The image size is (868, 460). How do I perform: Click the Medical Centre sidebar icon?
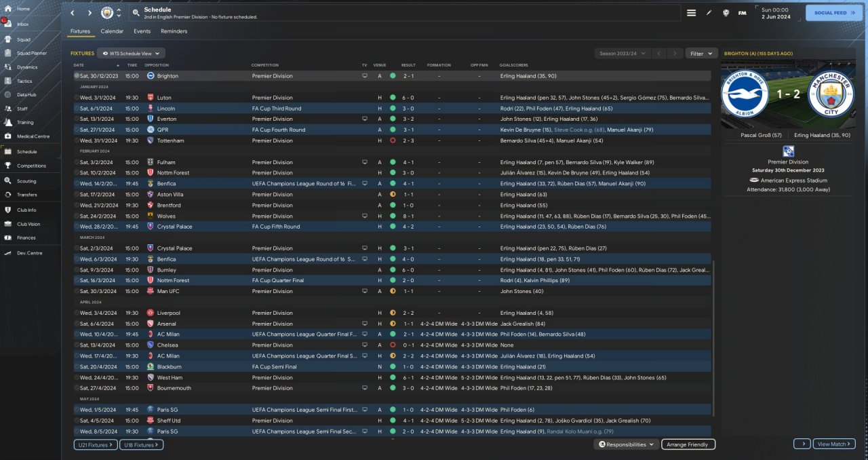pos(7,136)
